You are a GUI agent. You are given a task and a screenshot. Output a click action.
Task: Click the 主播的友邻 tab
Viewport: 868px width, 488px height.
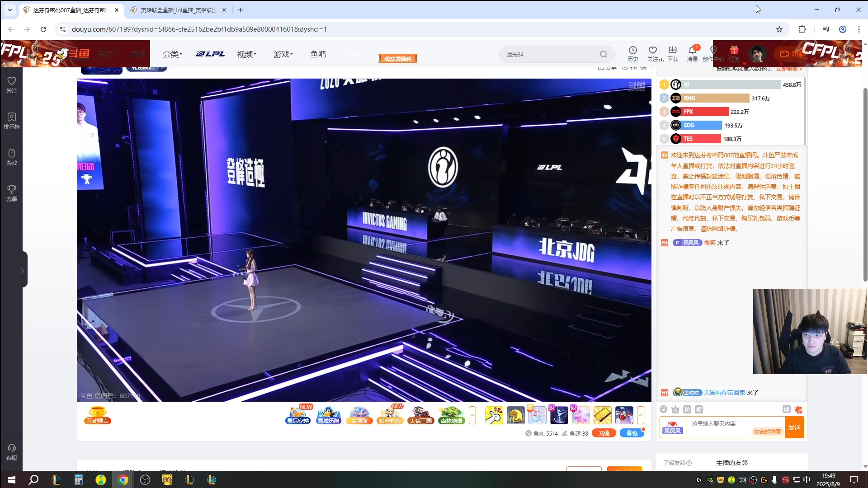732,463
